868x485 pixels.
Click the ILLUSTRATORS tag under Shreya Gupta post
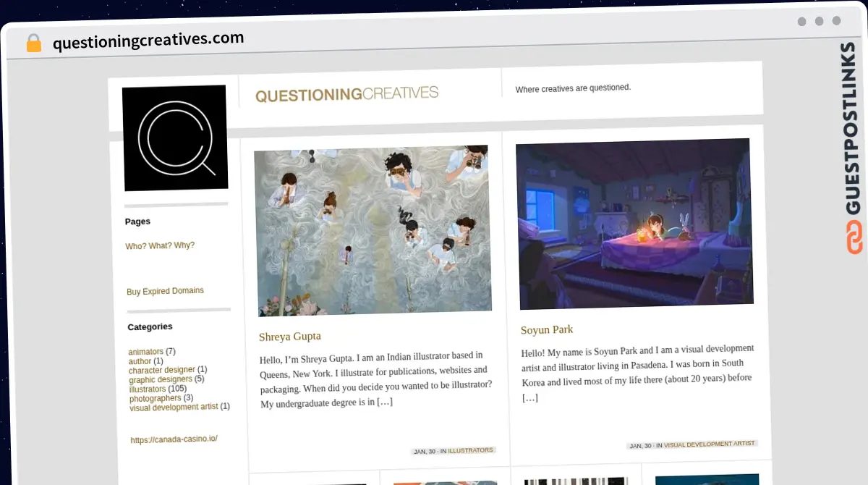470,450
